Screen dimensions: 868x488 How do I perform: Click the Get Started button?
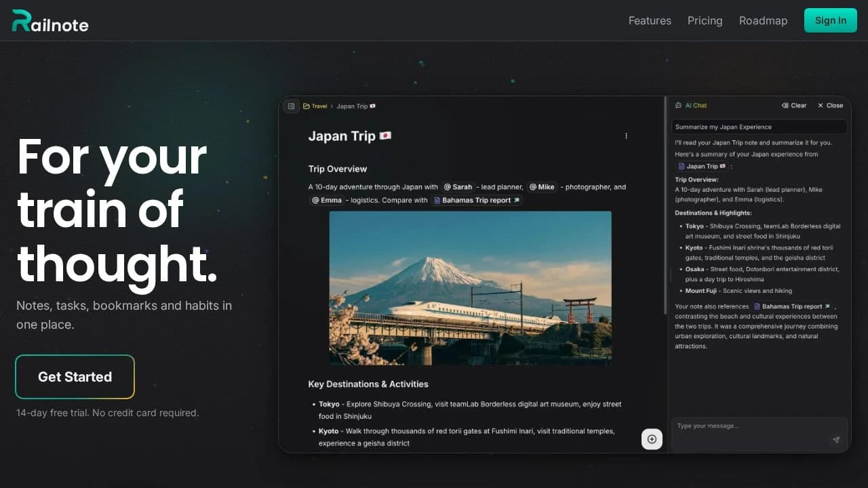[x=75, y=377]
